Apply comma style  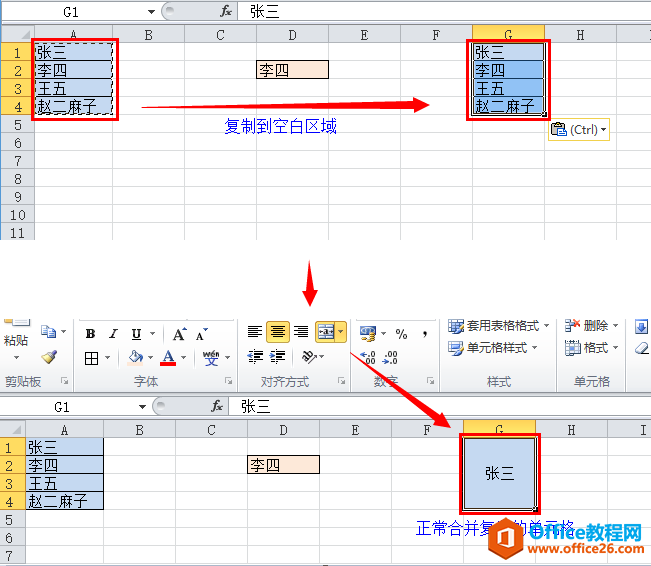tap(425, 333)
